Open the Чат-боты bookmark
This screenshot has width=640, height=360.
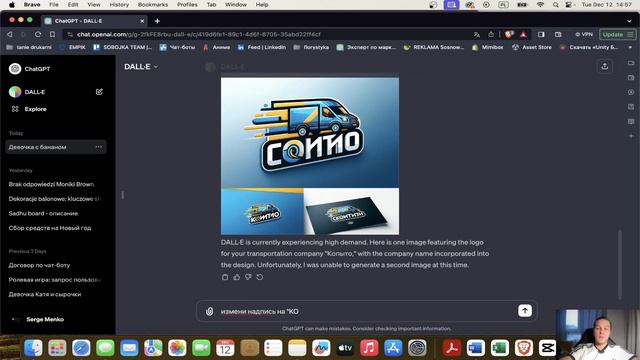click(178, 47)
